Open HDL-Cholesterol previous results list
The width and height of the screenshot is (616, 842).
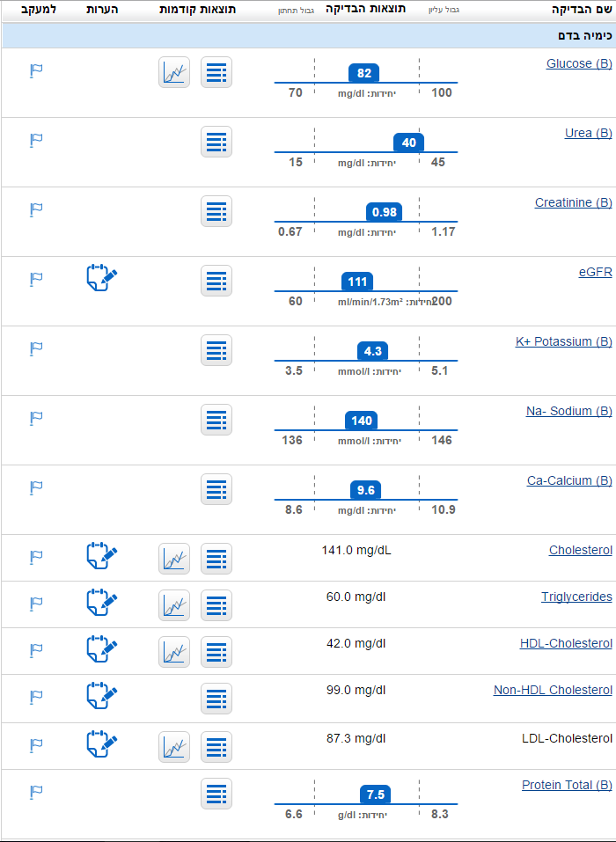pyautogui.click(x=216, y=652)
